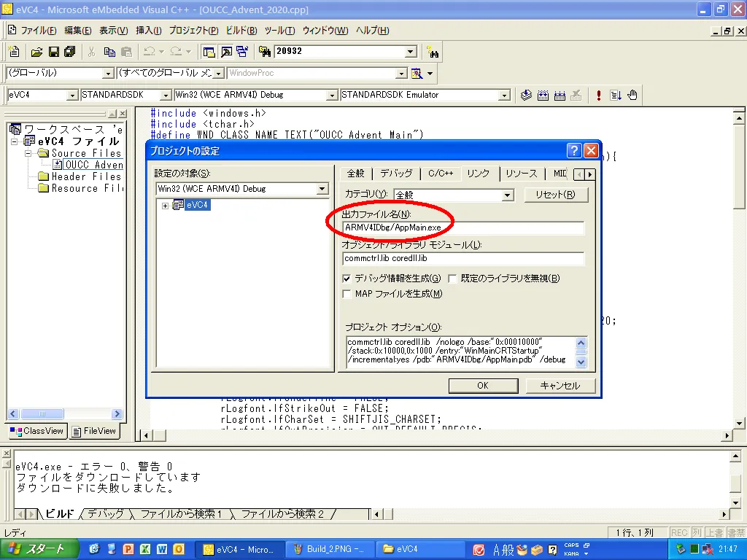This screenshot has height=560, width=747.
Task: Click the dialog help question mark icon
Action: tap(574, 150)
